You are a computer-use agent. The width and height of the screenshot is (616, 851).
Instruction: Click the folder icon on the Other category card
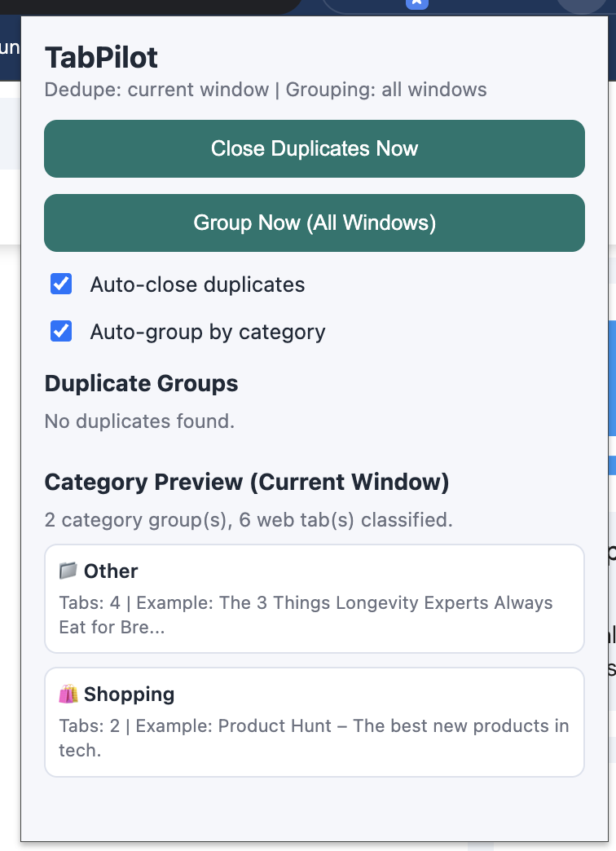(69, 571)
